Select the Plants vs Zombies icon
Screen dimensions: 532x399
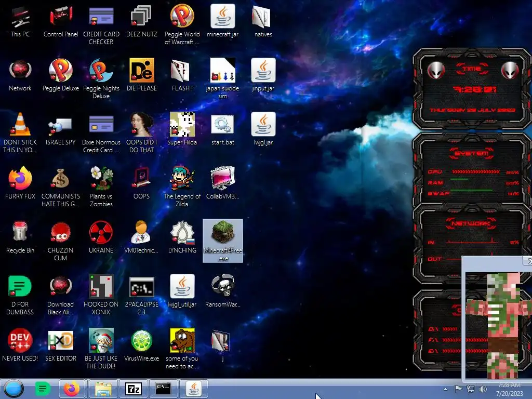[x=101, y=178]
